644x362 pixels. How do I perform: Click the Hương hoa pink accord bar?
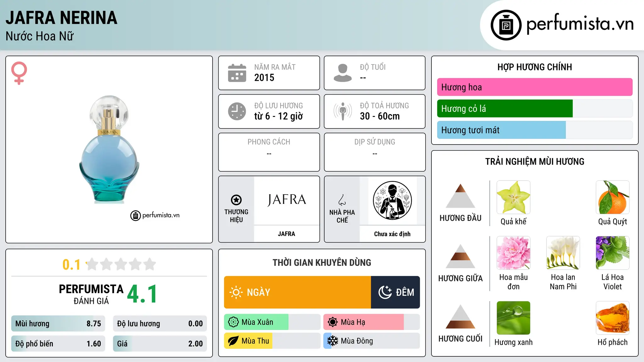[535, 87]
